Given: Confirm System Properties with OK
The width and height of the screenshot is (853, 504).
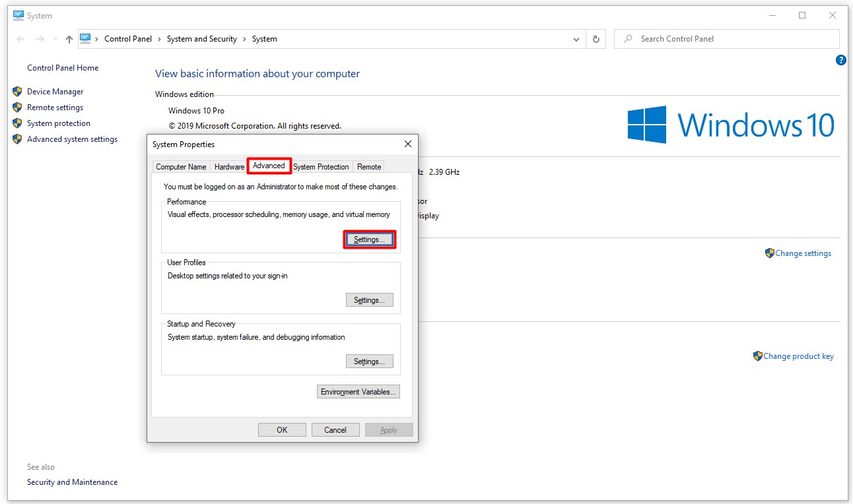Looking at the screenshot, I should [282, 430].
